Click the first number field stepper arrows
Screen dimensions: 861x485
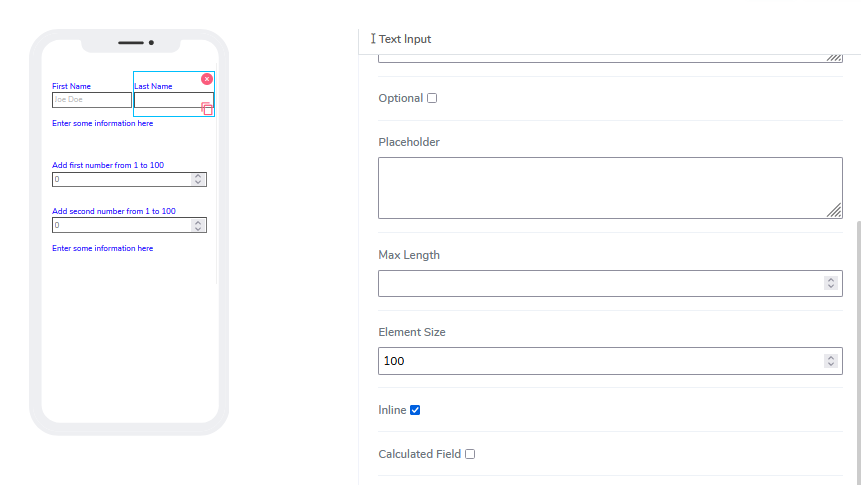coord(198,179)
